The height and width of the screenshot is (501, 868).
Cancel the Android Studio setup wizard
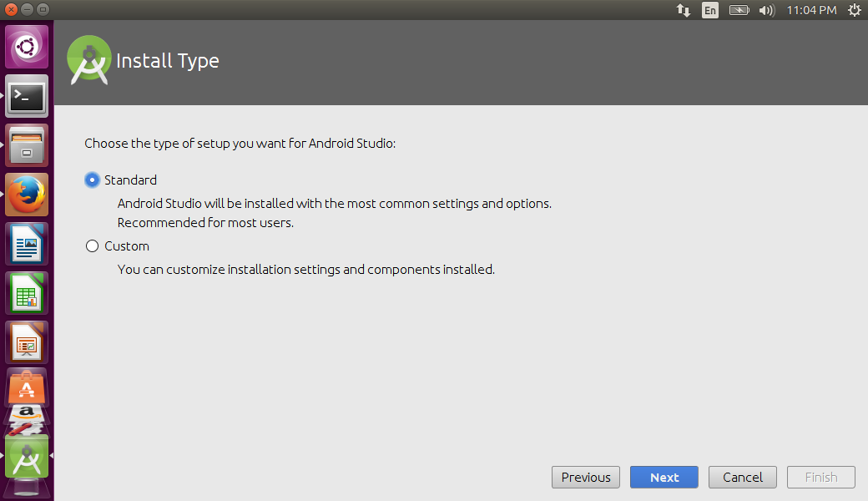(x=743, y=477)
